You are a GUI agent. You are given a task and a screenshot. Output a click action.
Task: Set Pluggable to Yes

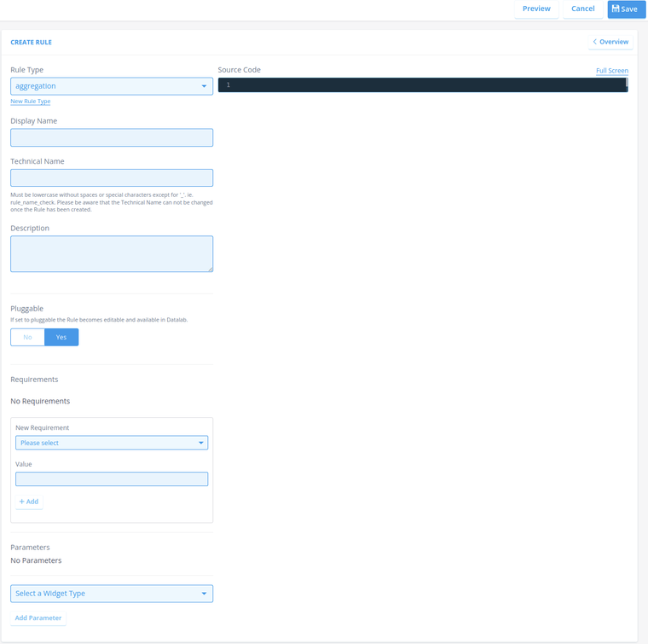(x=61, y=338)
